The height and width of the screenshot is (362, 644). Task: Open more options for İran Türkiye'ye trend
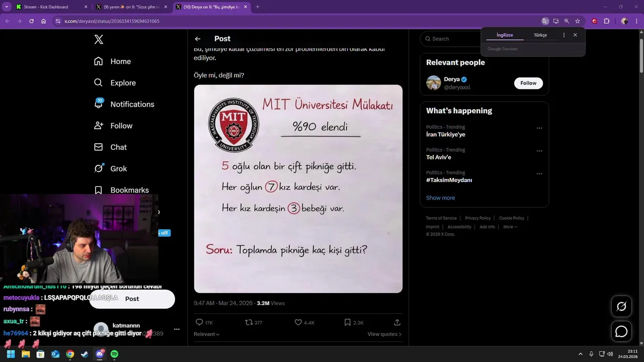coord(539,128)
